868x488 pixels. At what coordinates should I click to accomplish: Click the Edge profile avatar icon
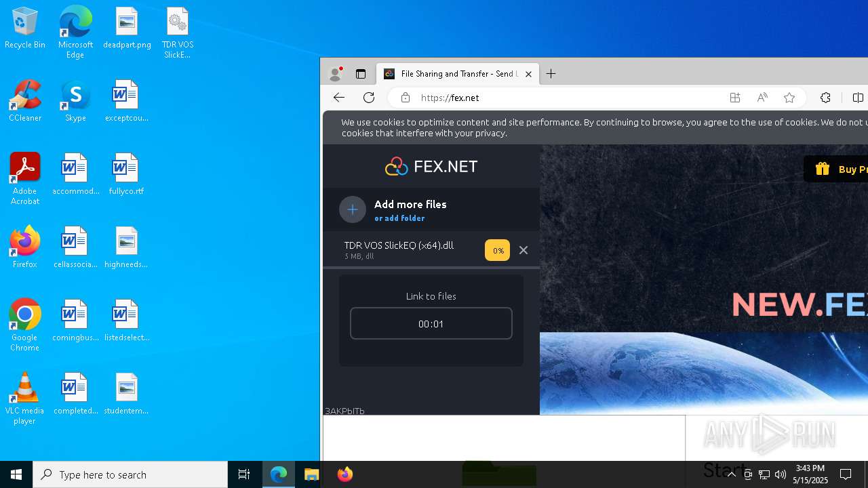(335, 74)
